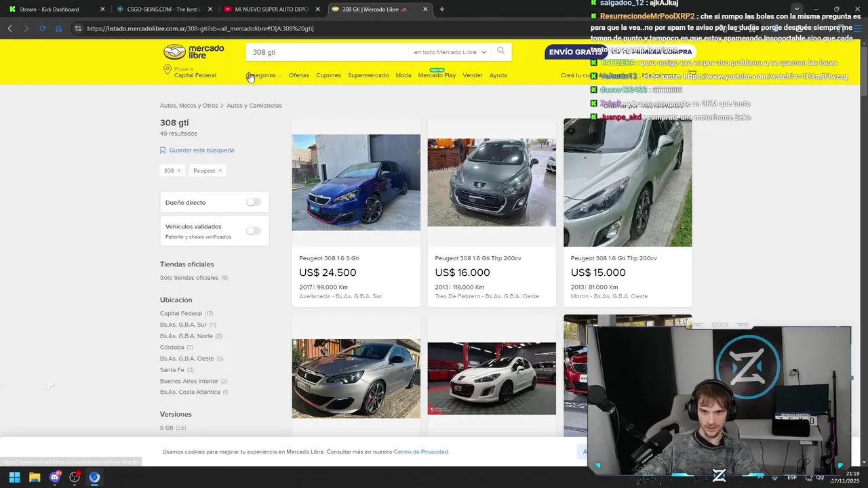Click the browser home icon
This screenshot has height=488, width=868.
[x=59, y=28]
